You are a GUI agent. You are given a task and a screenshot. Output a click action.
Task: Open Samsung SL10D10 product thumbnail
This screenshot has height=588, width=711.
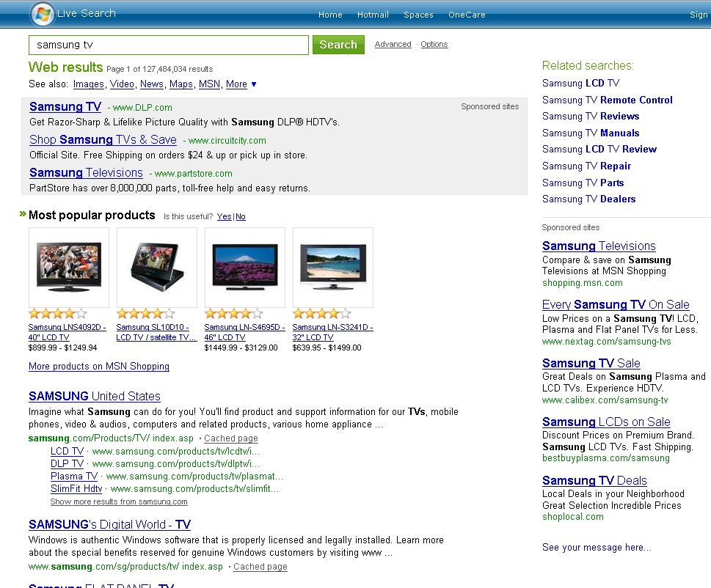click(157, 268)
